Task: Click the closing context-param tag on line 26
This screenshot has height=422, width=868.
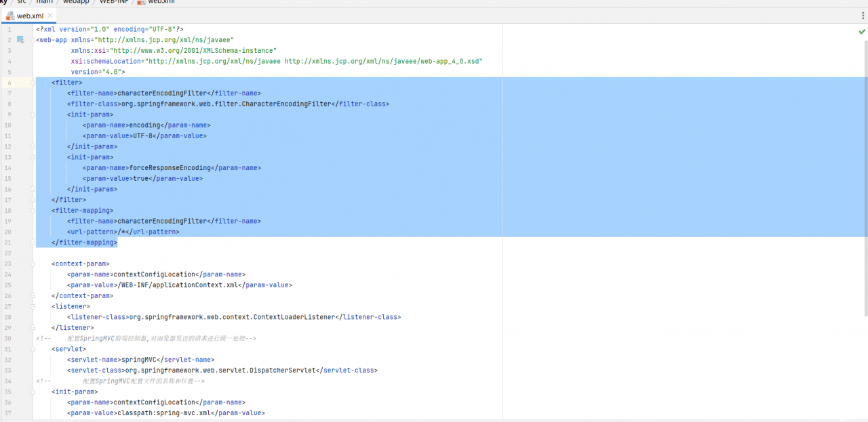Action: pos(82,296)
